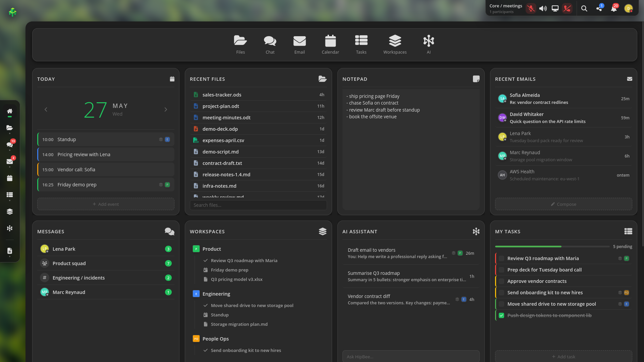Open the AI app in top launcher
Image resolution: width=644 pixels, height=362 pixels.
pyautogui.click(x=429, y=45)
